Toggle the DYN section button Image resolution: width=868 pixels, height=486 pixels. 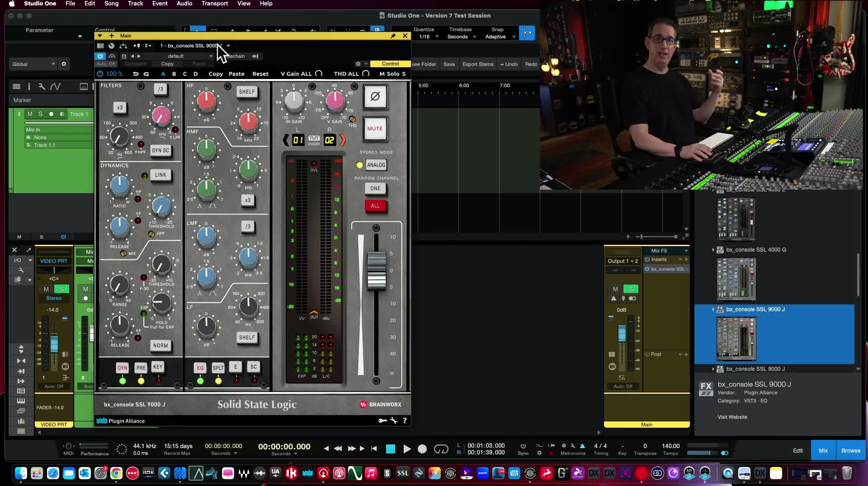122,368
